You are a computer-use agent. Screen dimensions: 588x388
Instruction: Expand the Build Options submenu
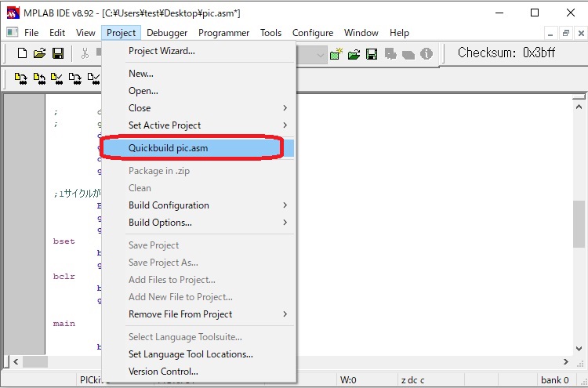(285, 223)
